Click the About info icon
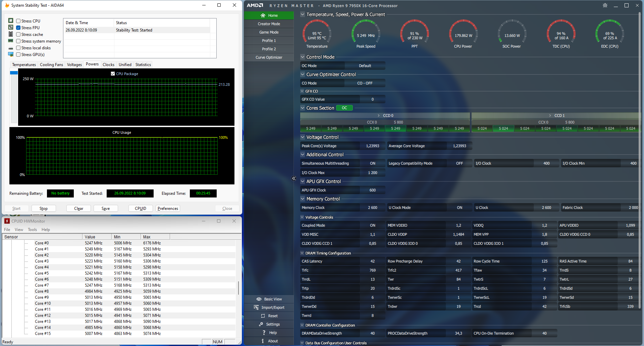This screenshot has width=644, height=346. [263, 341]
